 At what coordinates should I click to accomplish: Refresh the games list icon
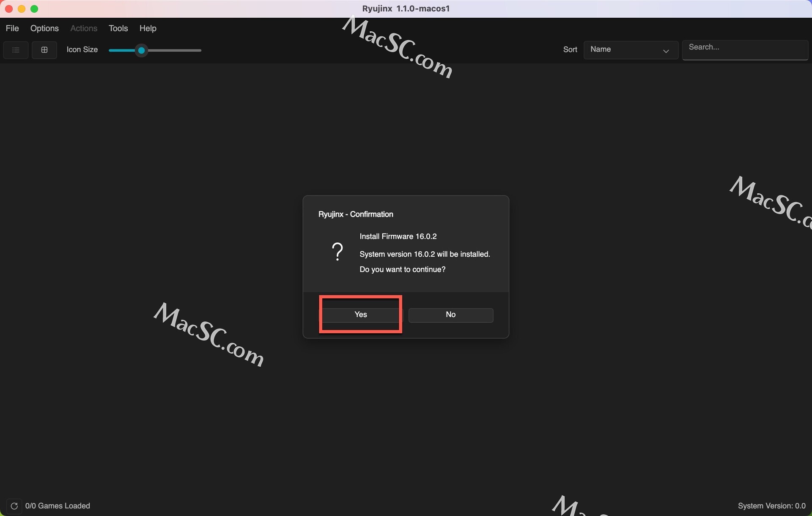(14, 506)
